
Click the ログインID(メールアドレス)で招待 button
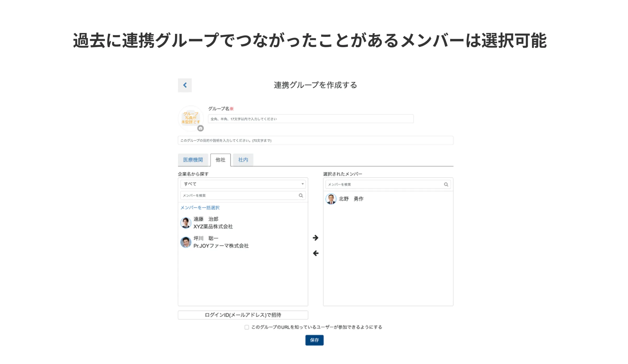243,315
